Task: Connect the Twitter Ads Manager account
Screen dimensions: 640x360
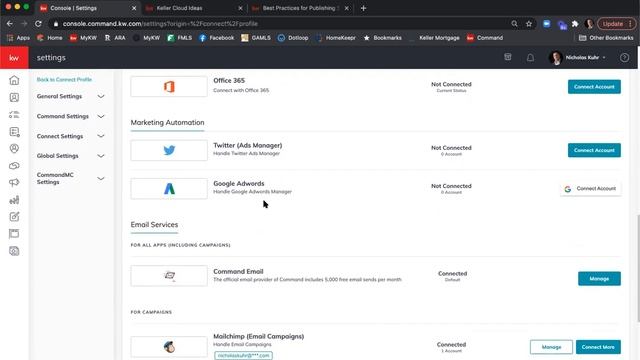Action: pos(594,150)
